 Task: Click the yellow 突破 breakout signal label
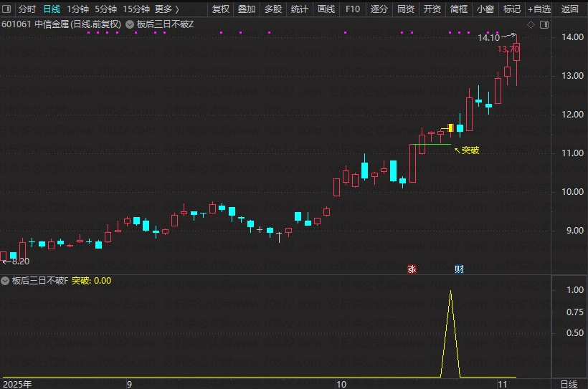pyautogui.click(x=470, y=150)
